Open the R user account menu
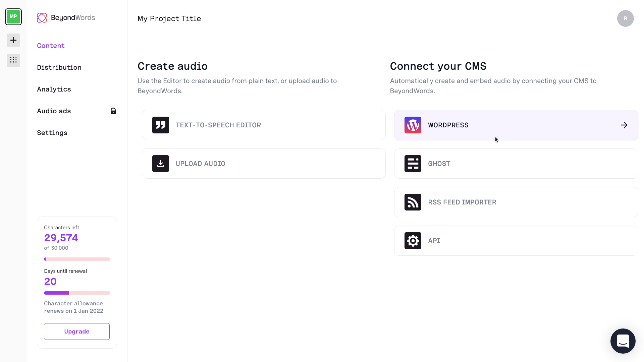The width and height of the screenshot is (644, 362). coord(625,18)
